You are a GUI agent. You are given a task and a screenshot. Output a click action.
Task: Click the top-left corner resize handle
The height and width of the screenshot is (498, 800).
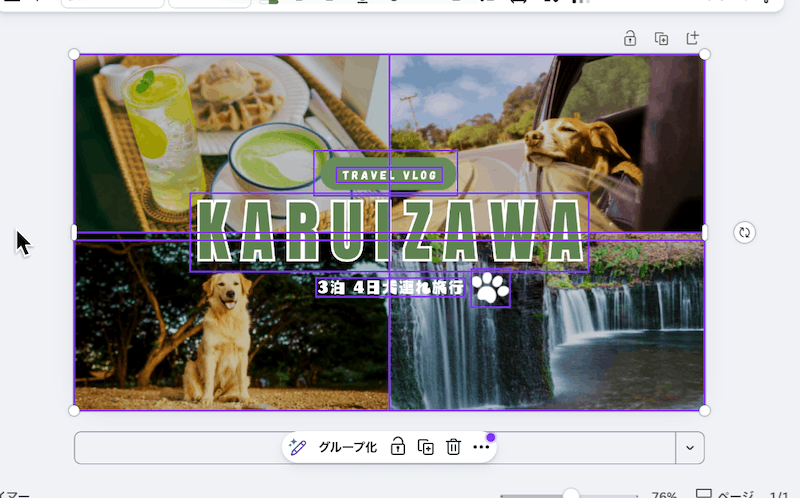pos(74,54)
